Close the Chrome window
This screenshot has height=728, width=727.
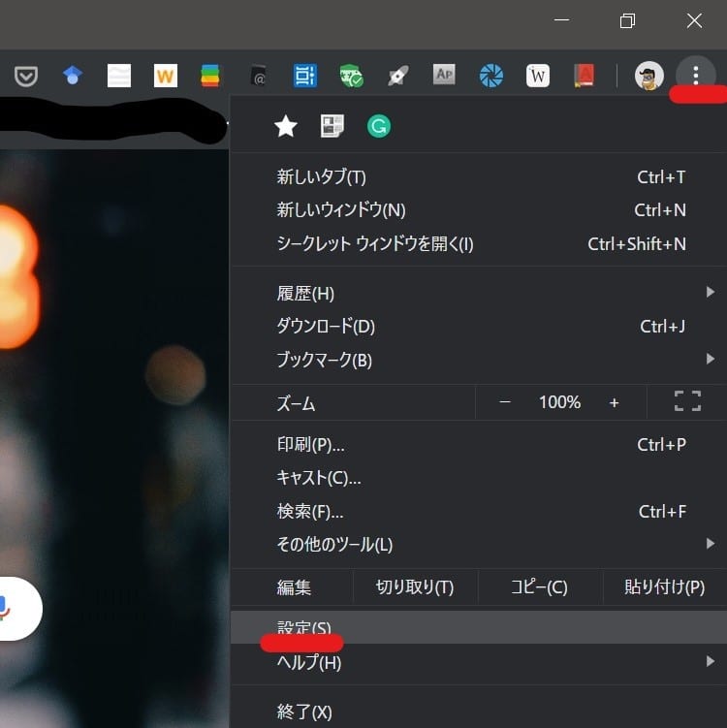694,21
